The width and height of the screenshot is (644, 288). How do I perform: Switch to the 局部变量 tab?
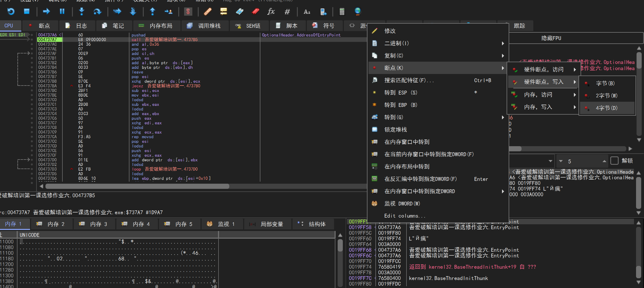click(268, 224)
